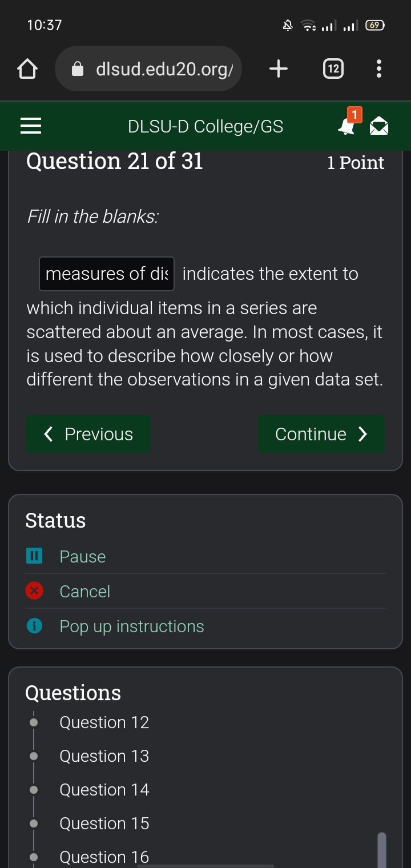The width and height of the screenshot is (411, 868).
Task: Jump to Question 15 in the list
Action: 104,822
